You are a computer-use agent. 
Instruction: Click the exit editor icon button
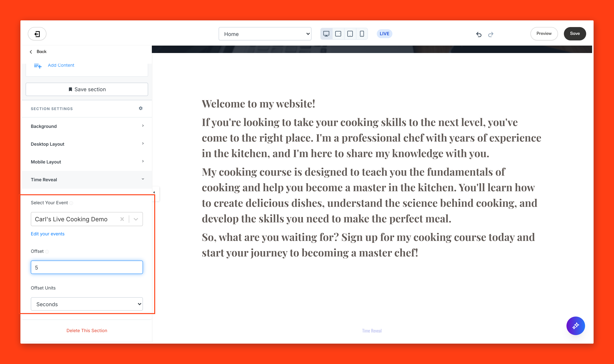click(37, 34)
